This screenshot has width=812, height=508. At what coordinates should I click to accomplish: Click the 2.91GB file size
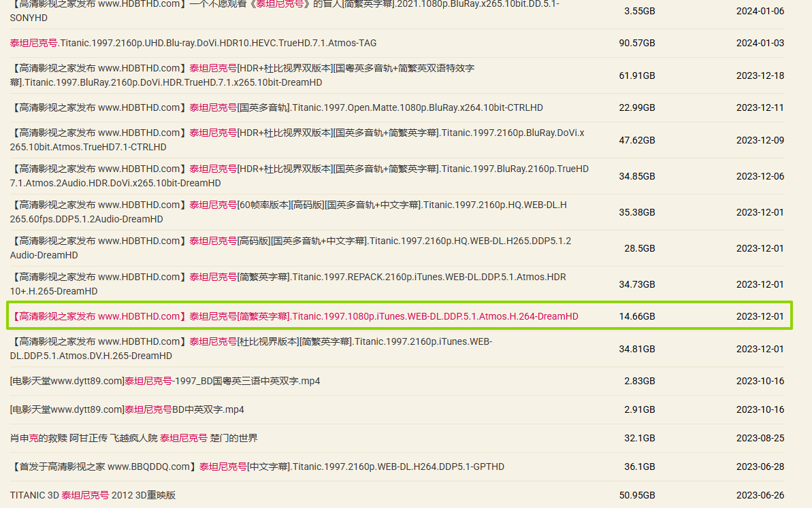point(640,409)
